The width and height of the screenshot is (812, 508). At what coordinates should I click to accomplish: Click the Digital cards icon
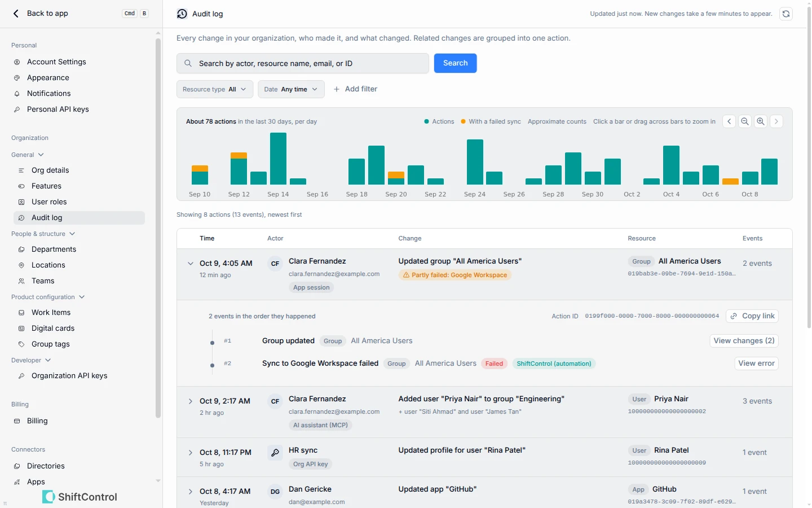[21, 329]
